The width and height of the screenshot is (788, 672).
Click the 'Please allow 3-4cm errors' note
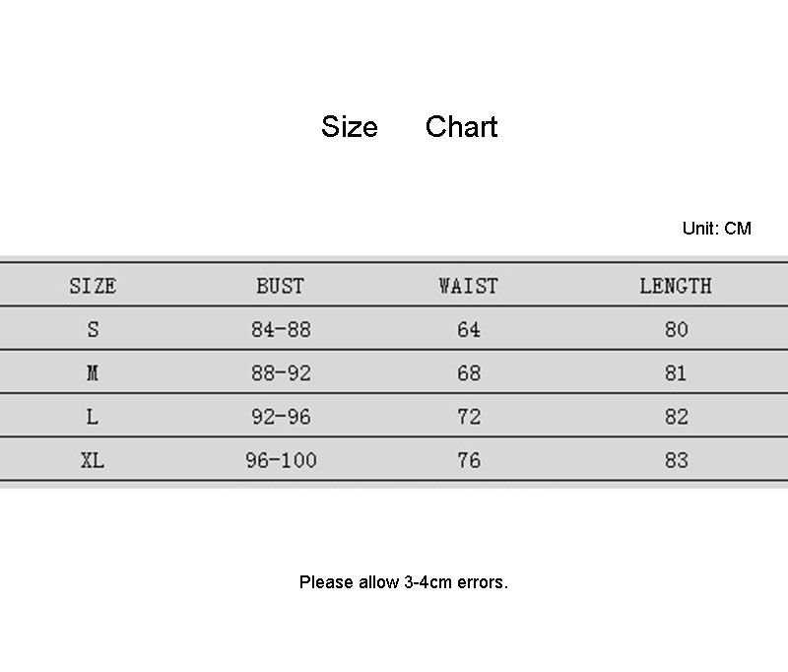tap(404, 582)
